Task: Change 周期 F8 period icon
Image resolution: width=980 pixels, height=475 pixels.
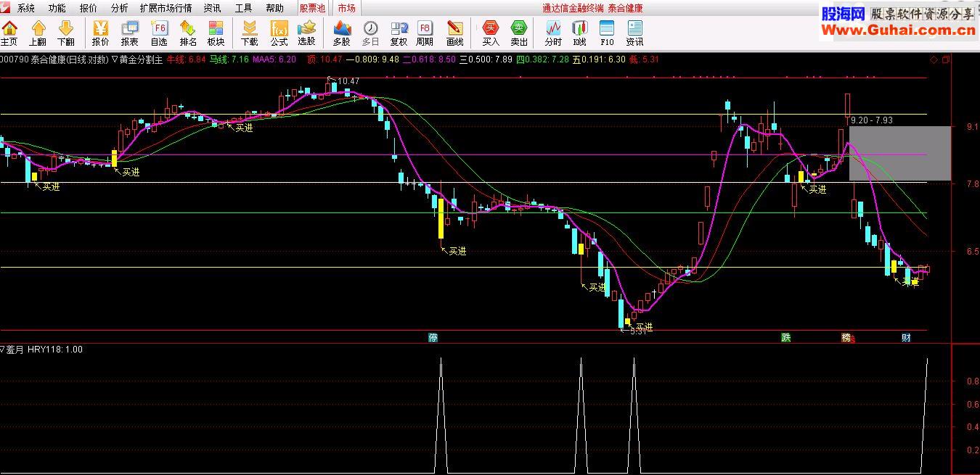Action: click(x=425, y=33)
